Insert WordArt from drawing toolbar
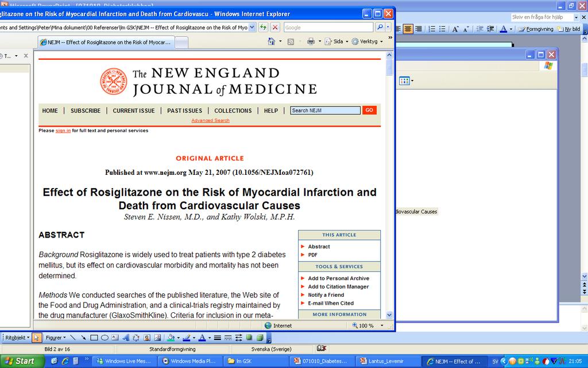The image size is (588, 368). click(x=126, y=338)
